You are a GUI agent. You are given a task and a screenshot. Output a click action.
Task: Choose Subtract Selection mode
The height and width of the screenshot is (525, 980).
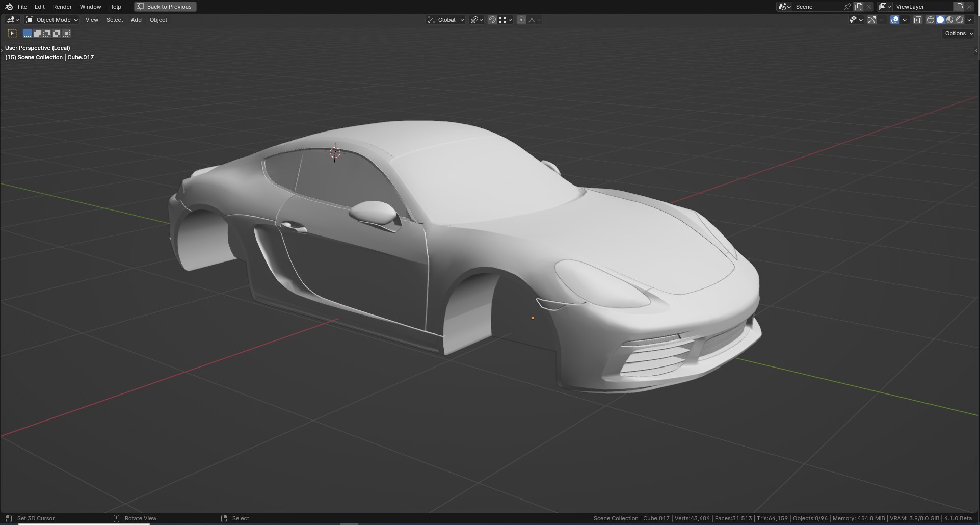pyautogui.click(x=47, y=33)
